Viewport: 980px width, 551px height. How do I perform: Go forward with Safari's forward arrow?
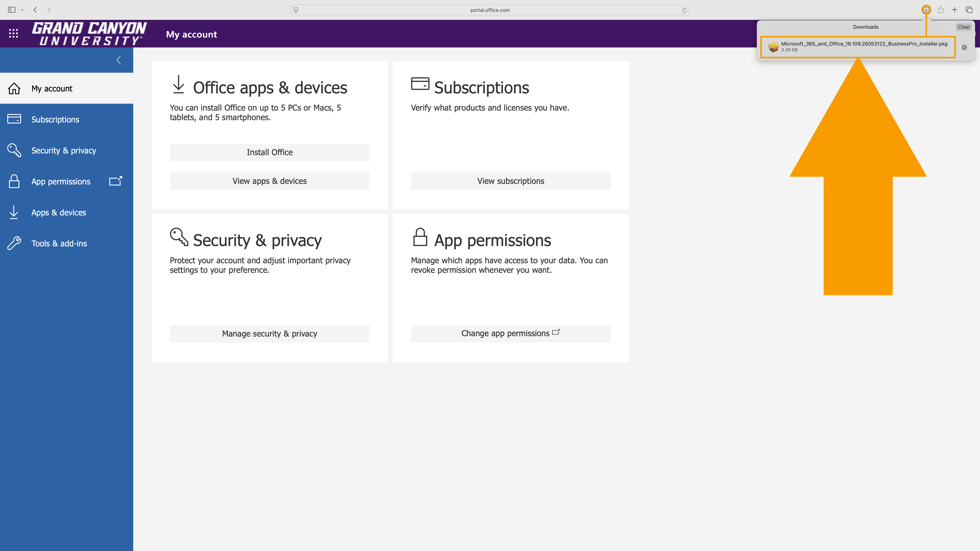pyautogui.click(x=49, y=10)
